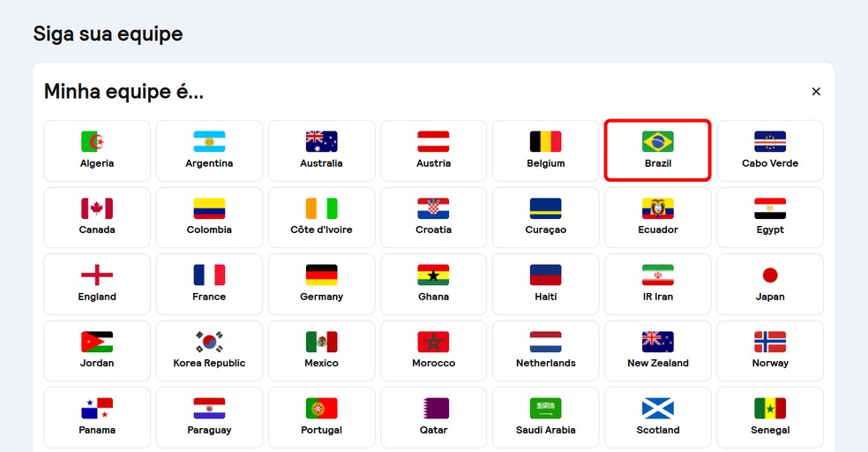Close the Minha equipe é panel
The height and width of the screenshot is (452, 868).
click(816, 92)
